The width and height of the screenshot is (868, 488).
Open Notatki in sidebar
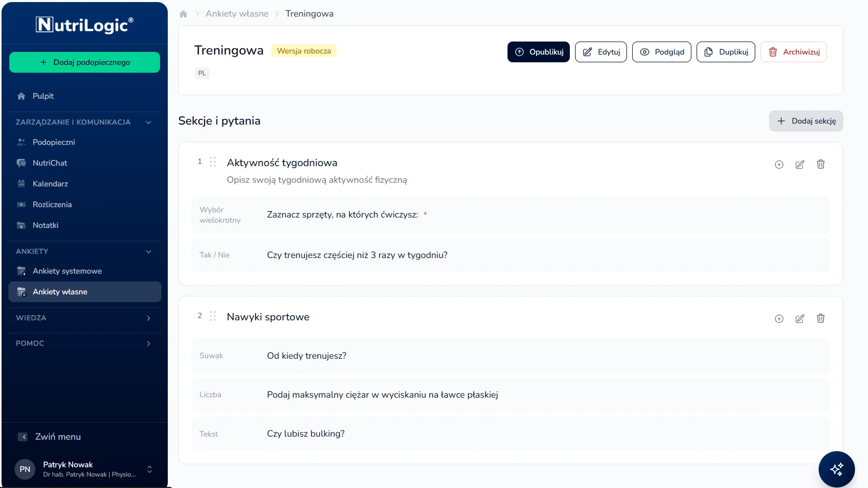(85, 225)
